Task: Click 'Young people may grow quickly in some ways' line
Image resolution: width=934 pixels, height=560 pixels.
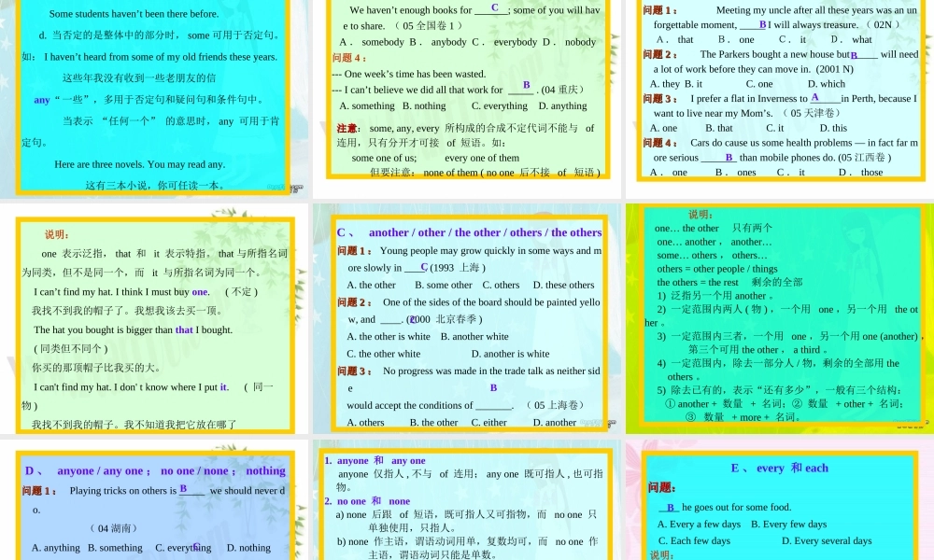Action: click(x=491, y=251)
